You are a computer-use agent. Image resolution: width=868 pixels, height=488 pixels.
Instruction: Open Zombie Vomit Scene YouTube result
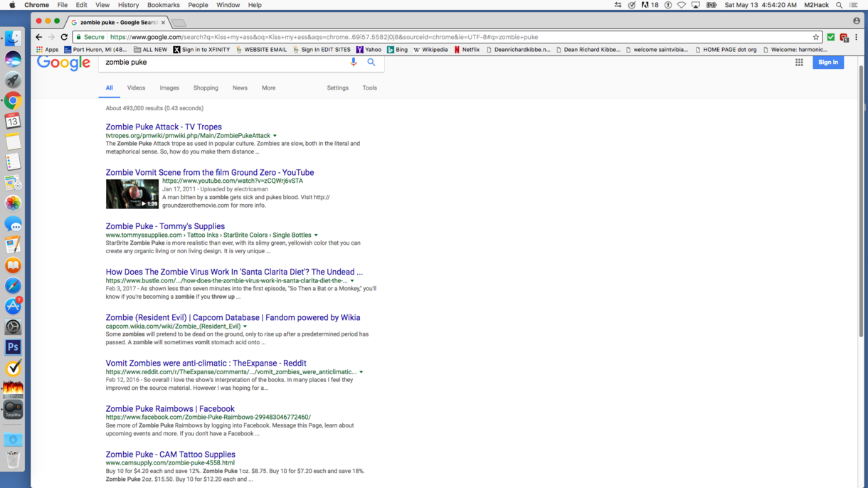(210, 173)
